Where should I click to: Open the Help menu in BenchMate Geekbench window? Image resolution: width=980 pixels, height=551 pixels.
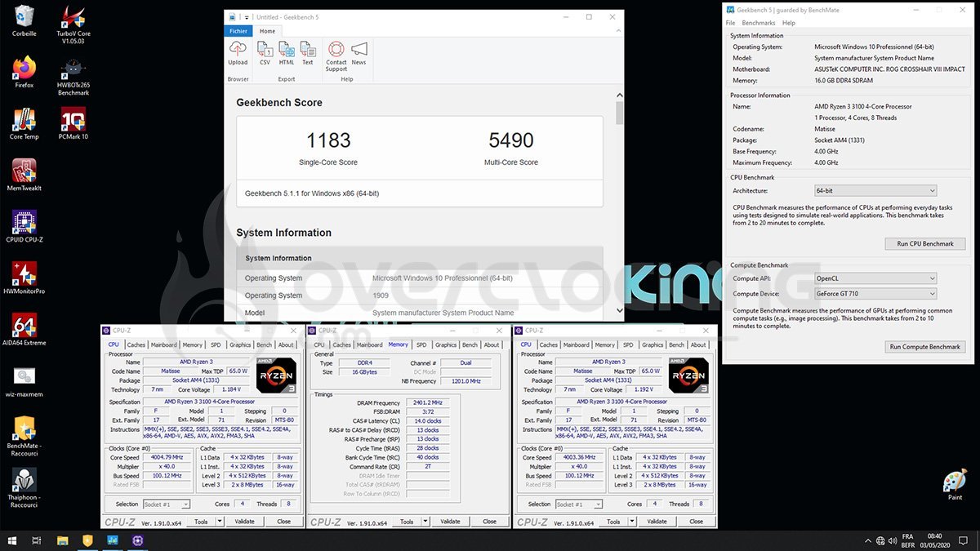tap(789, 23)
